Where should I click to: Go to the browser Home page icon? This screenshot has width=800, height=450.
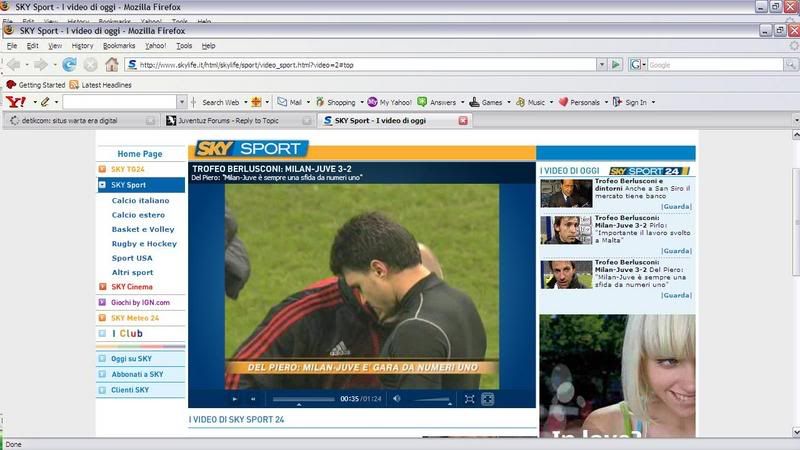click(112, 65)
